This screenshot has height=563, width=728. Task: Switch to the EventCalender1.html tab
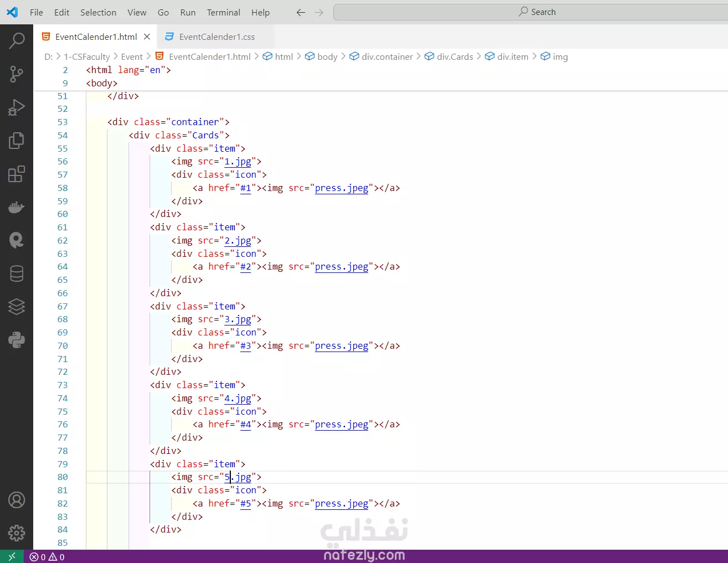96,37
